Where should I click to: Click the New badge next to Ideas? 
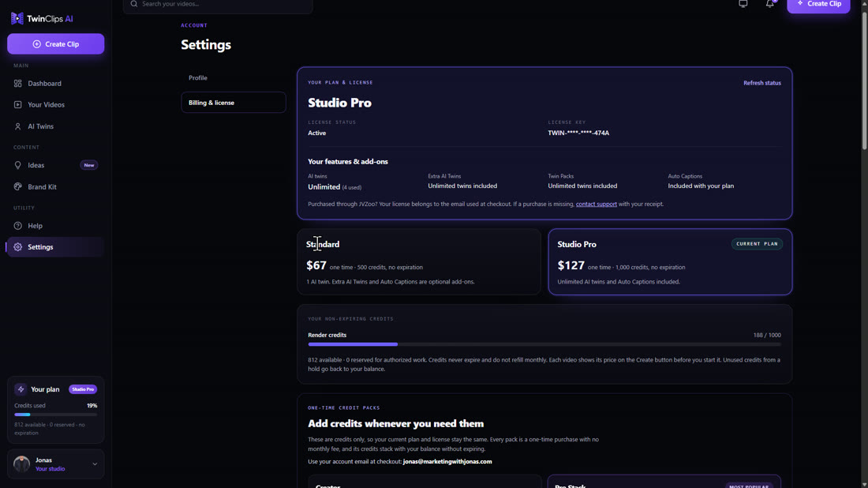[x=88, y=165]
